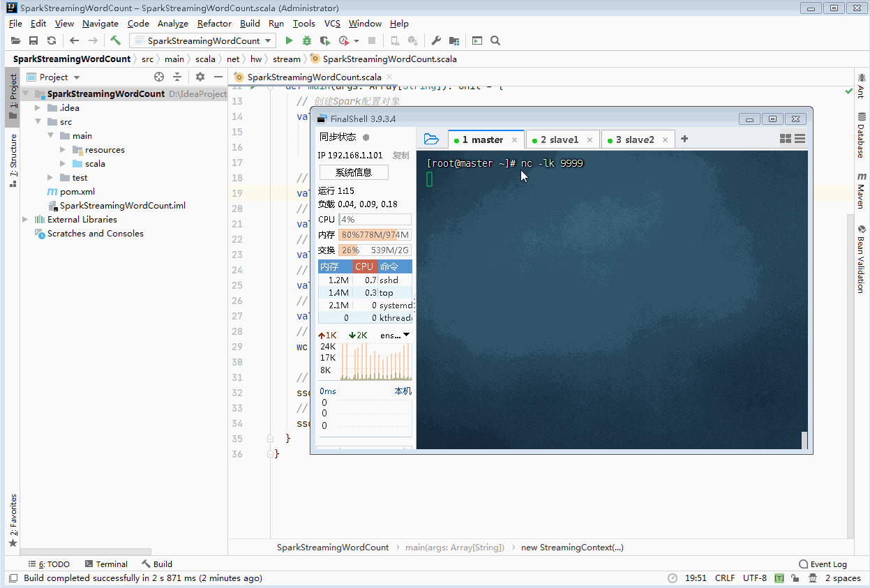Click the Locate/scroll-from-source target icon
This screenshot has height=588, width=870.
point(159,77)
